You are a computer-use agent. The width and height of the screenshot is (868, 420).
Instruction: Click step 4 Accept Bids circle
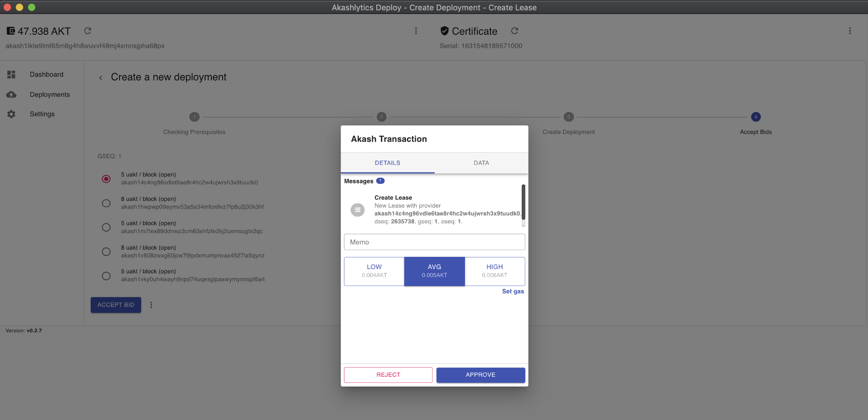pos(756,117)
